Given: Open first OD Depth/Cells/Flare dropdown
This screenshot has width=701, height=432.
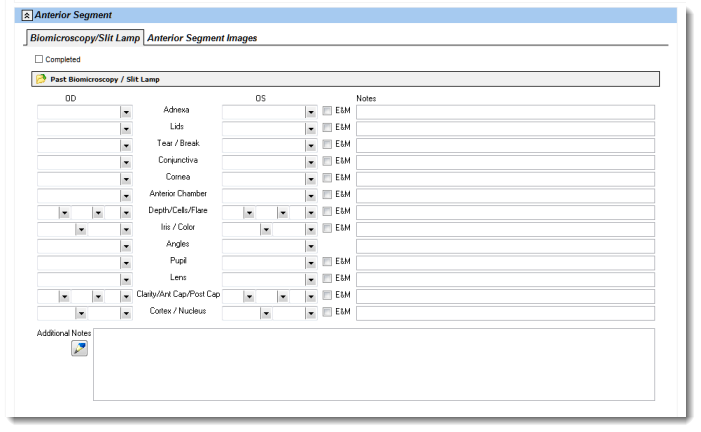Looking at the screenshot, I should (65, 213).
